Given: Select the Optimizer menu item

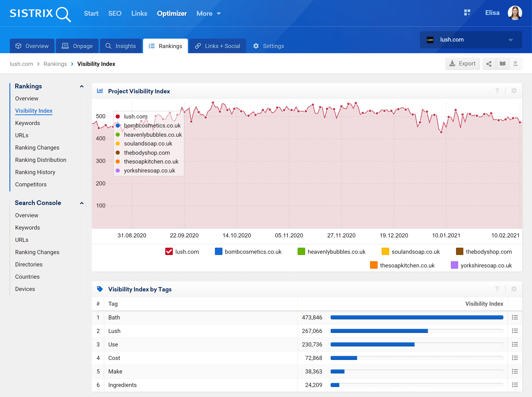Looking at the screenshot, I should (172, 14).
